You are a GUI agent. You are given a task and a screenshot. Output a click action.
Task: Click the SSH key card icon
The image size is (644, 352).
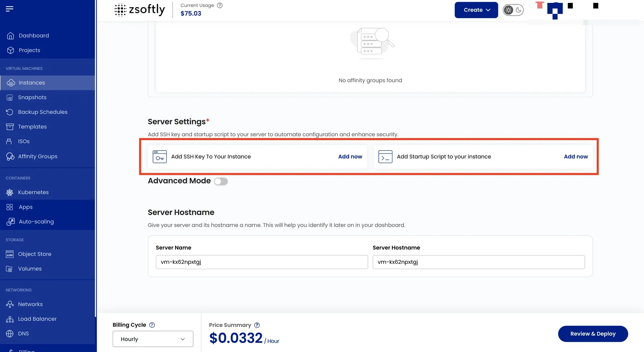(160, 157)
